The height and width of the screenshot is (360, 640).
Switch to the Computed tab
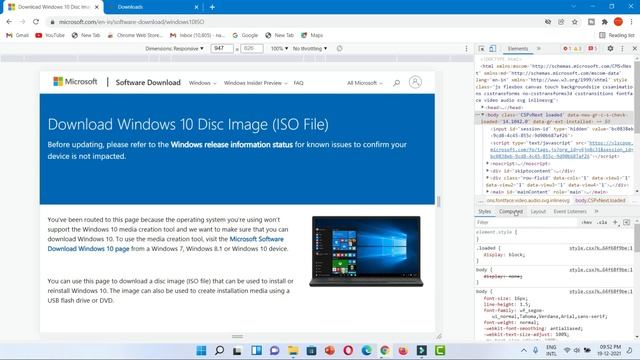coord(511,211)
